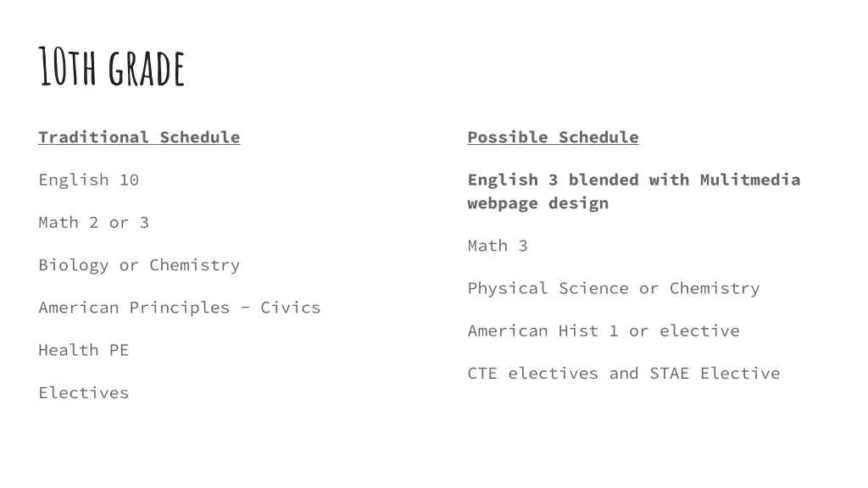Screen dimensions: 868x488
Task: Click the English 10 line
Action: pyautogui.click(x=88, y=180)
